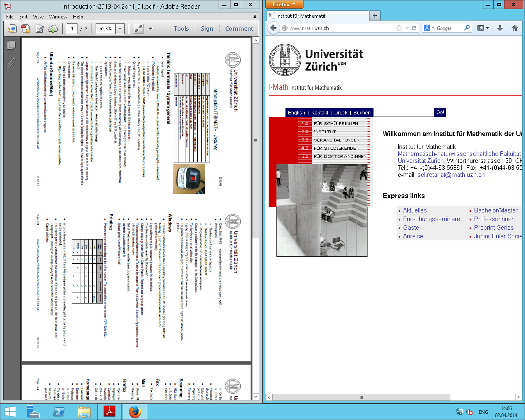Open the File menu

coord(10,17)
